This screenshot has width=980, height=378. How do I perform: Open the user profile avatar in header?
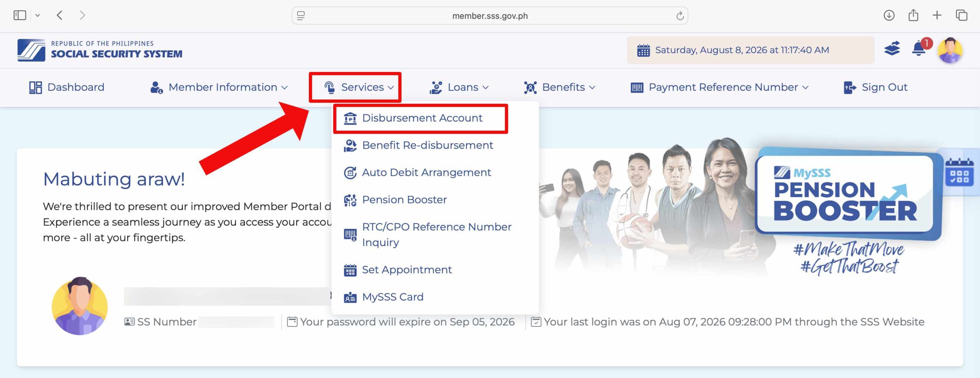tap(950, 50)
